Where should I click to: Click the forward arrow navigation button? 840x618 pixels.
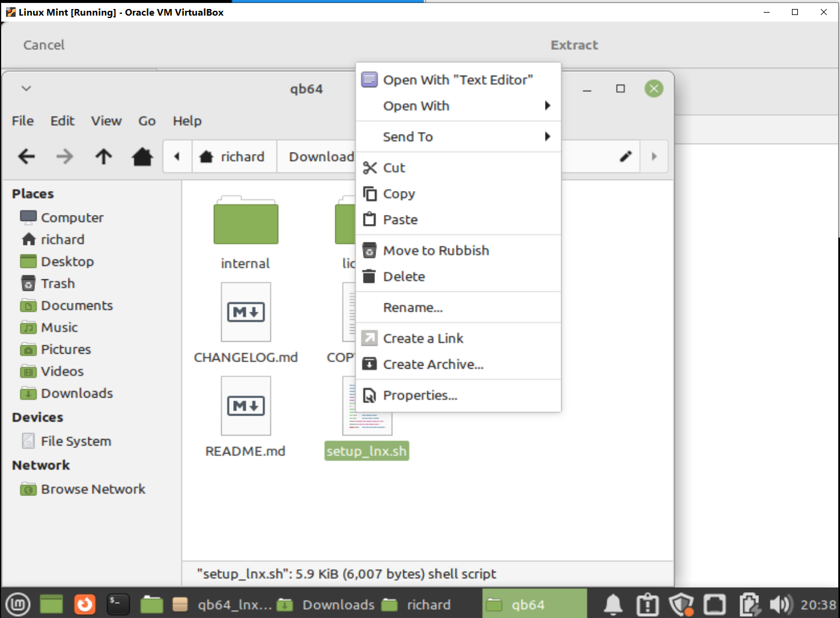pyautogui.click(x=64, y=157)
